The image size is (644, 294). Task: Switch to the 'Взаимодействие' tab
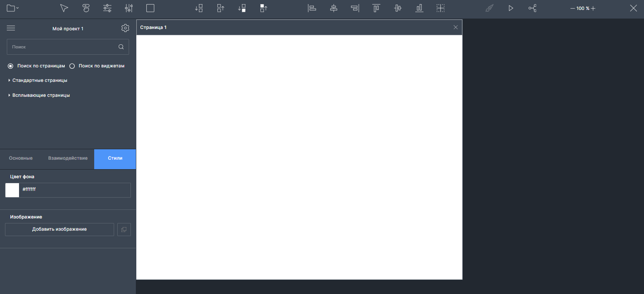pos(68,158)
